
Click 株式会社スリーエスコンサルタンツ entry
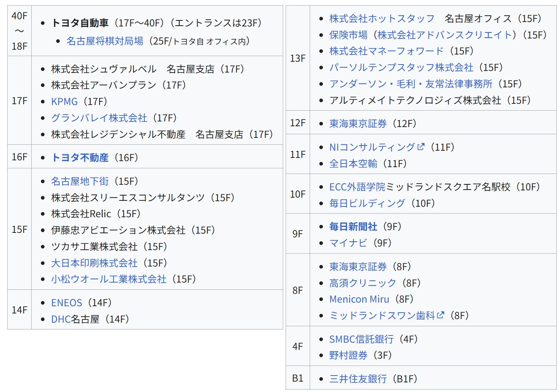coord(142,198)
